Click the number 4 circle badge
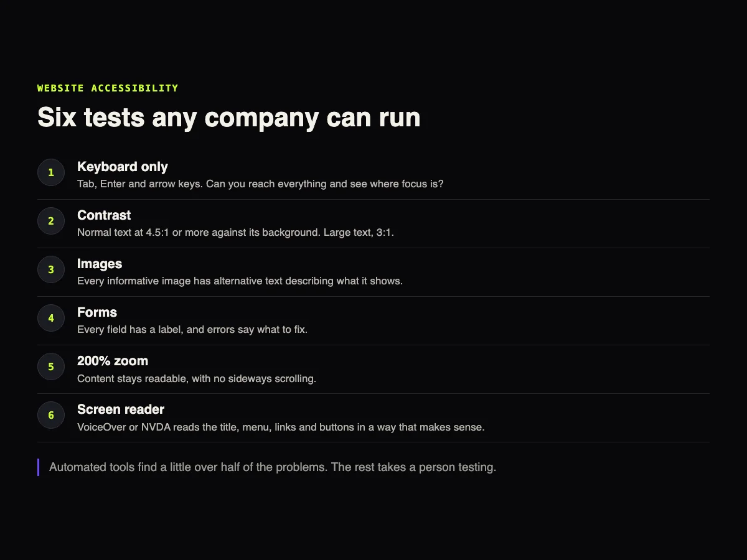 click(51, 318)
